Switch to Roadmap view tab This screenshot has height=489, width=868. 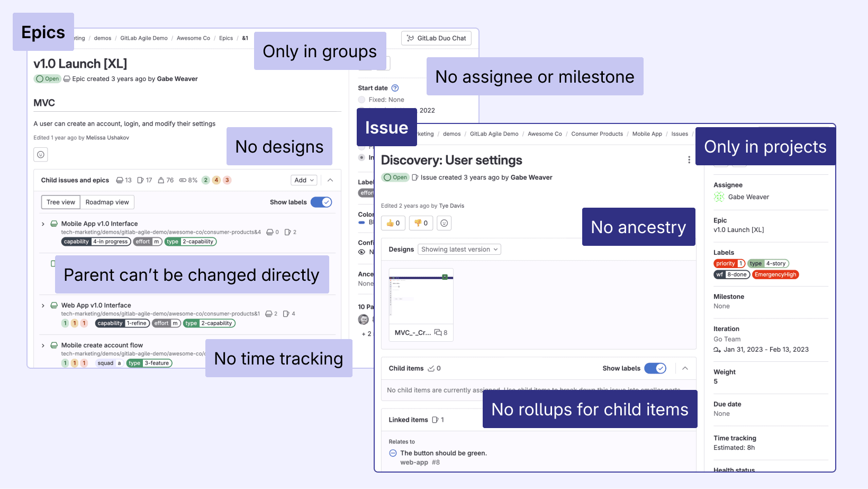107,202
